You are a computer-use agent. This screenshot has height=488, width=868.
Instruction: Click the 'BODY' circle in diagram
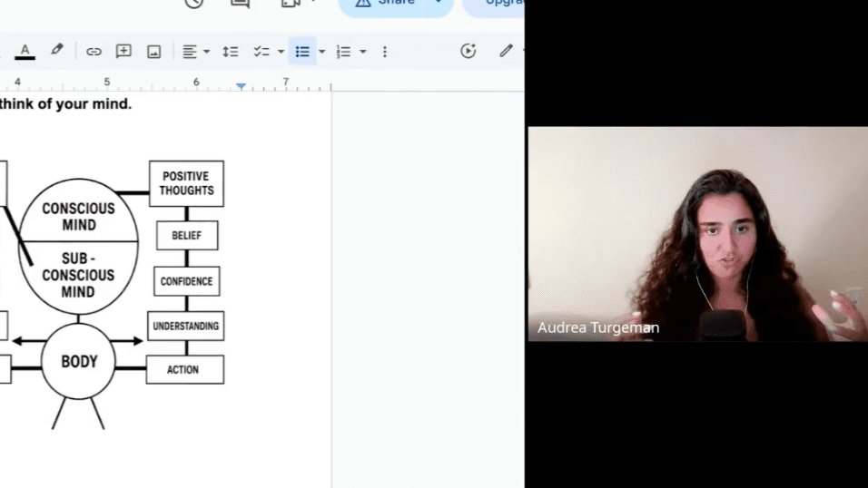79,361
